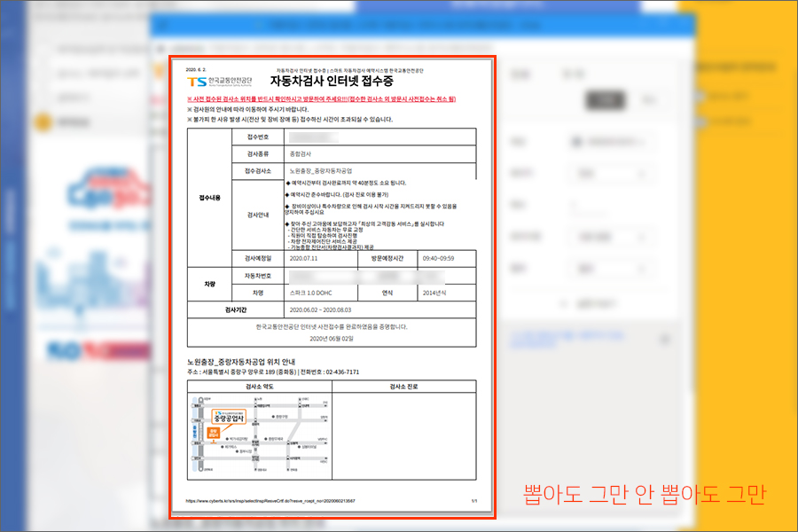The height and width of the screenshot is (532, 798).
Task: Click the 1/1 page number
Action: point(473,501)
